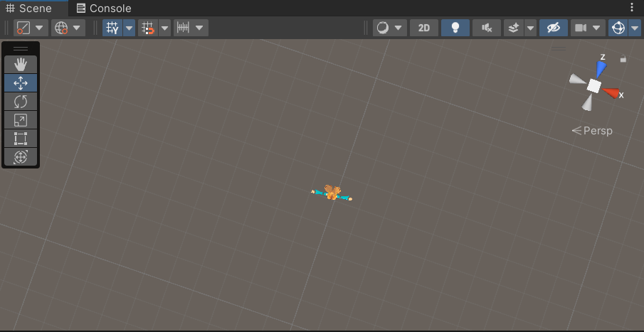Toggle the orientation gizmo lock icon
Viewport: 644px width, 332px height.
point(623,59)
